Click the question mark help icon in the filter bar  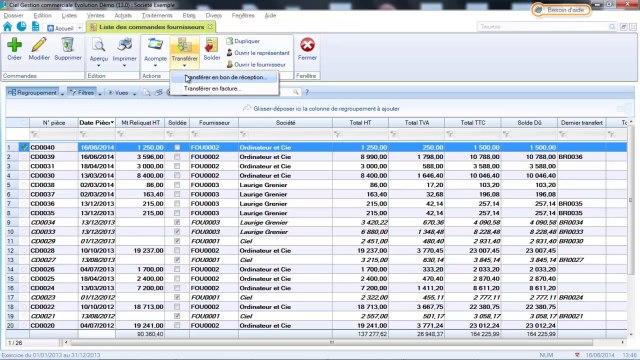307,92
